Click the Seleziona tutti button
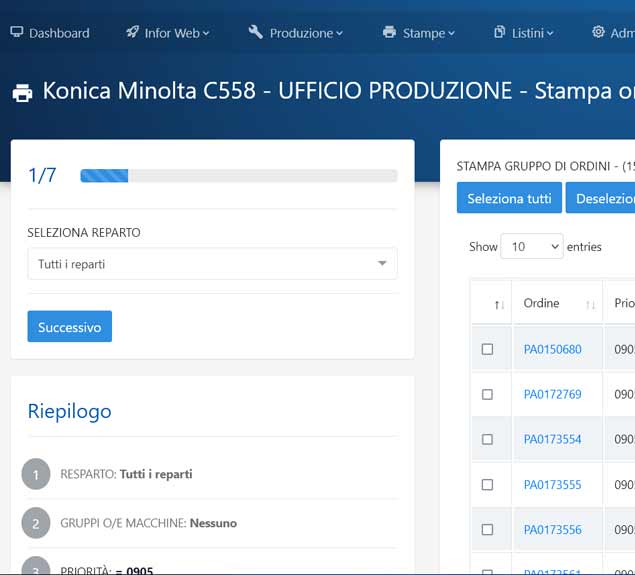Screen dimensions: 635x575 [509, 198]
